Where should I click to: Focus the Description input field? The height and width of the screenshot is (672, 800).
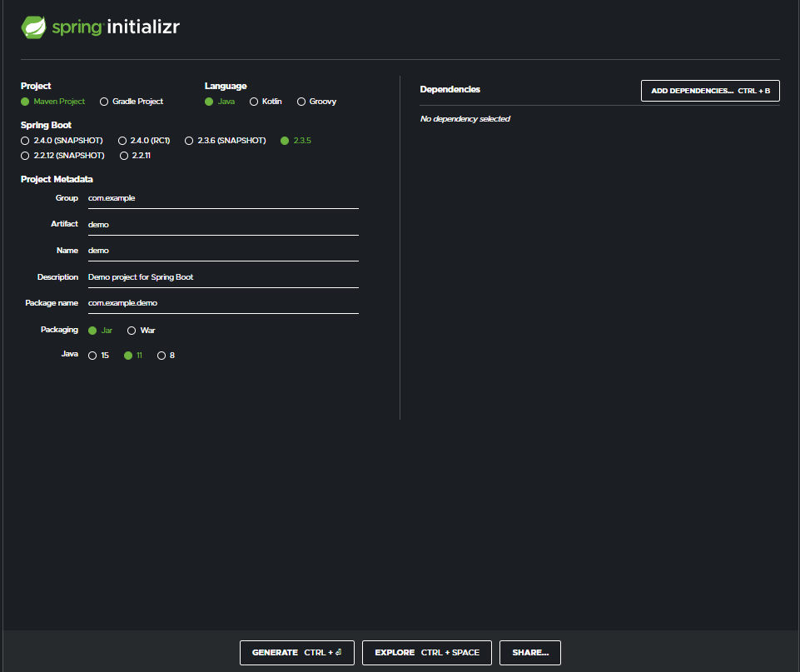pos(223,277)
